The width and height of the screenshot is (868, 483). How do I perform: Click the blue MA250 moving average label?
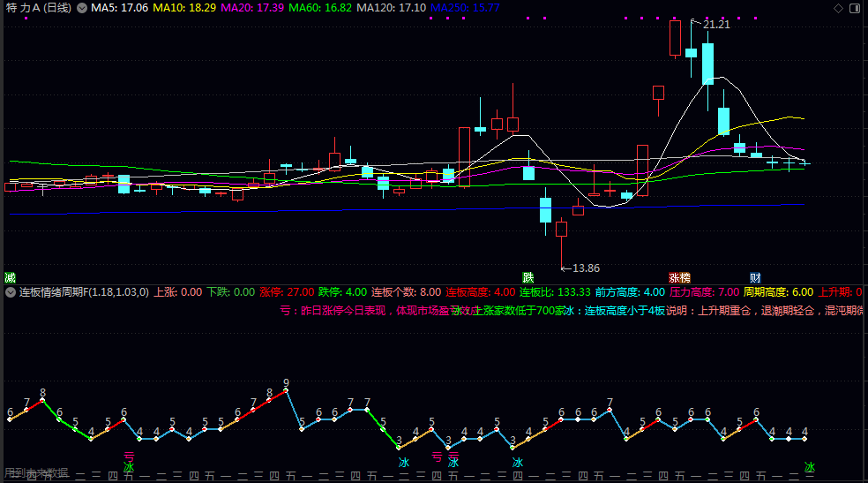click(466, 8)
